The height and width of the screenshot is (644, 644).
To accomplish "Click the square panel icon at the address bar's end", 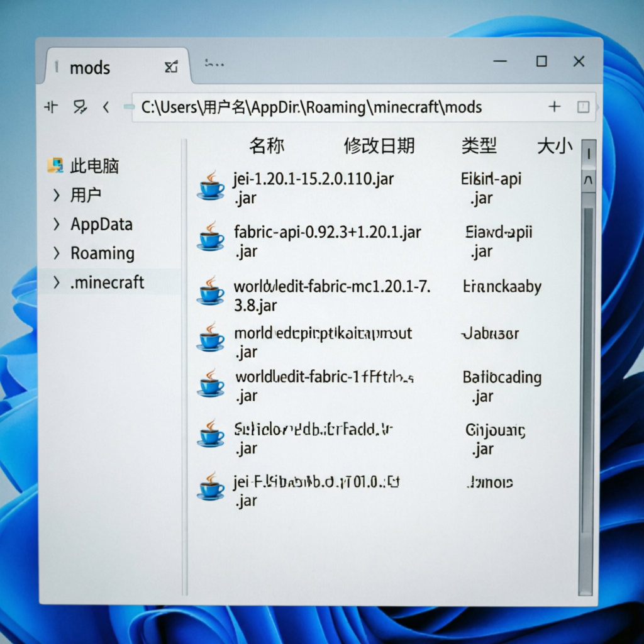I will 583,107.
